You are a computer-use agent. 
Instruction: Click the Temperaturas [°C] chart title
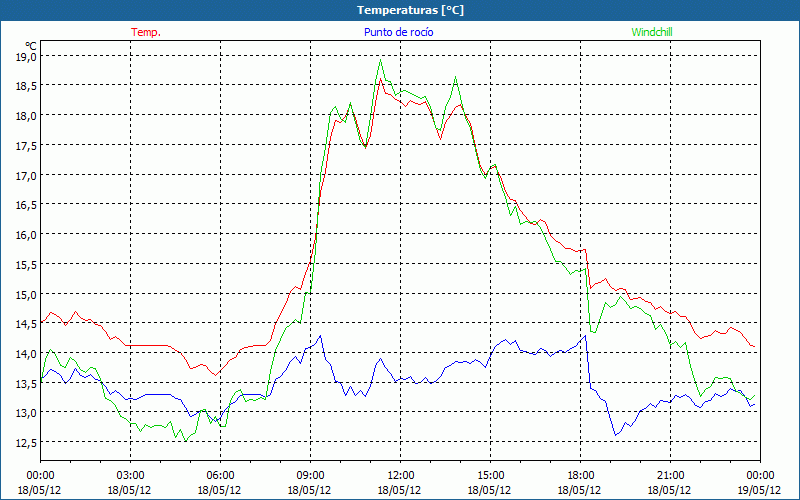pyautogui.click(x=410, y=10)
